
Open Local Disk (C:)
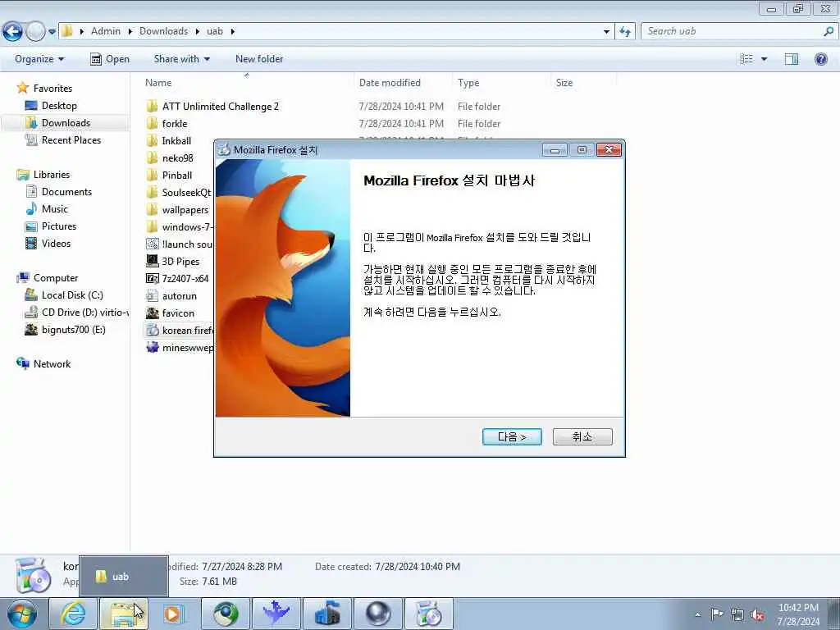coord(72,295)
